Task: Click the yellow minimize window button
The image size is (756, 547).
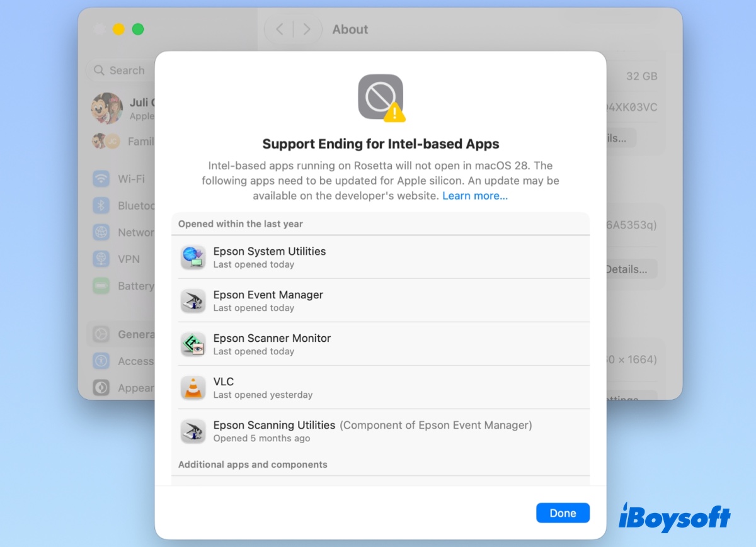Action: [x=118, y=29]
